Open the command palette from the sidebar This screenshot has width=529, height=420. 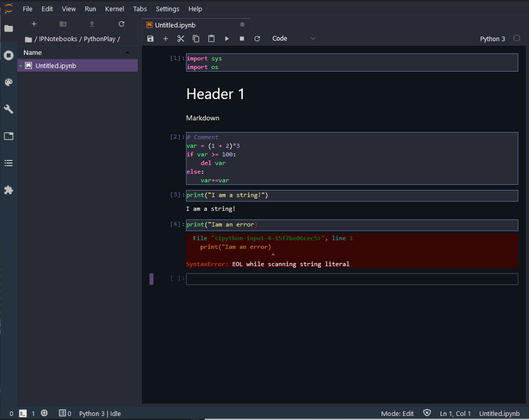[x=8, y=82]
